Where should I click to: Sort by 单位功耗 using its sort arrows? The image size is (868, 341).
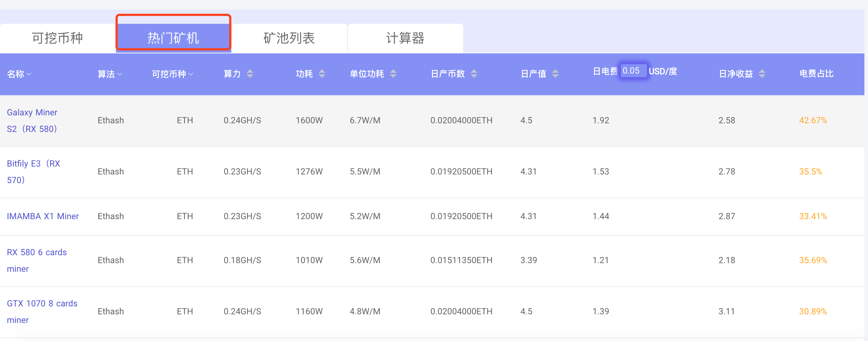click(393, 74)
